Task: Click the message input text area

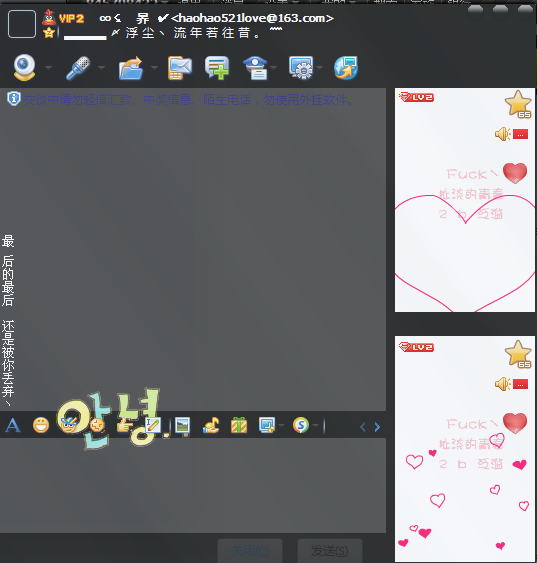Action: pos(193,485)
